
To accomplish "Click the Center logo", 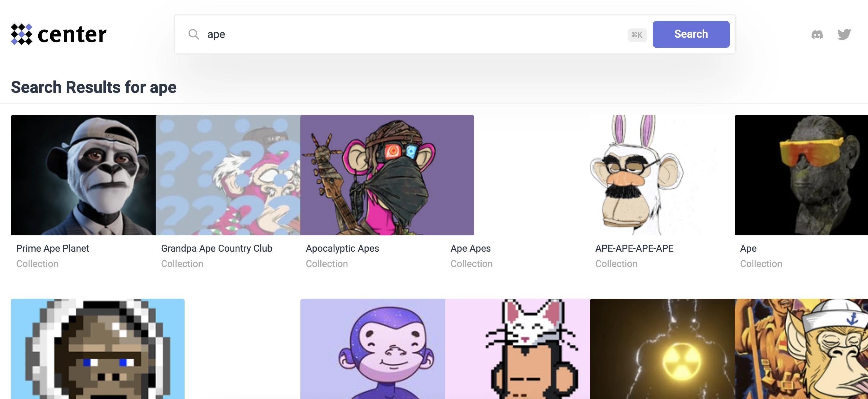I will tap(59, 34).
